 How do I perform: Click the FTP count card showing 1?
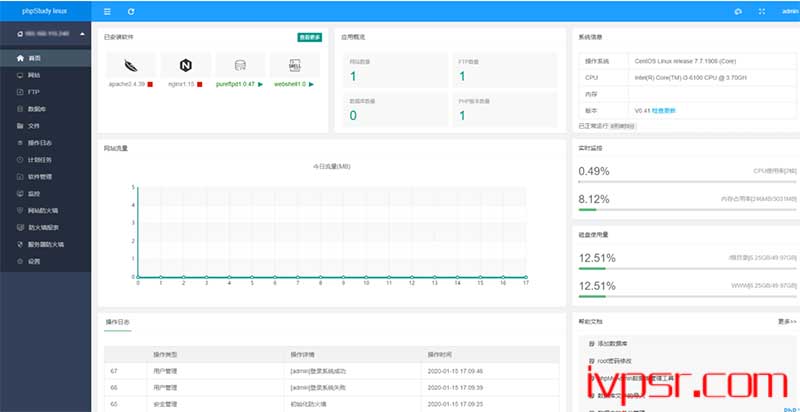505,70
